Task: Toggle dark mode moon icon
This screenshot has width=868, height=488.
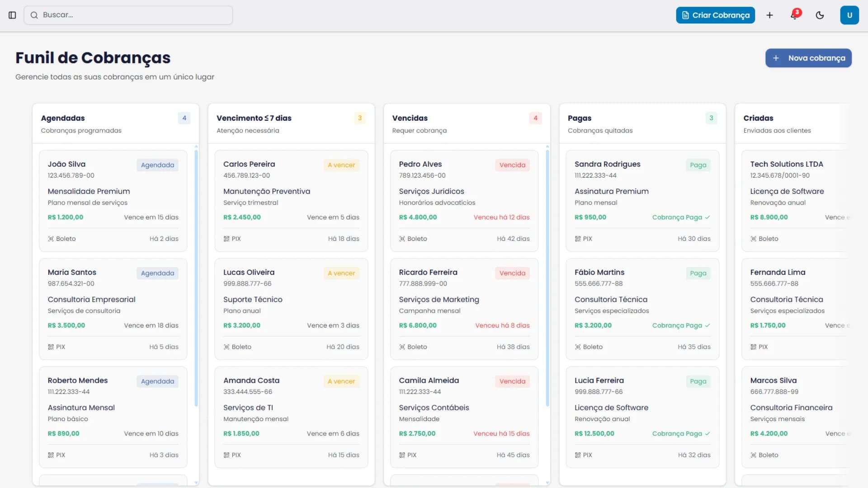Action: [820, 15]
